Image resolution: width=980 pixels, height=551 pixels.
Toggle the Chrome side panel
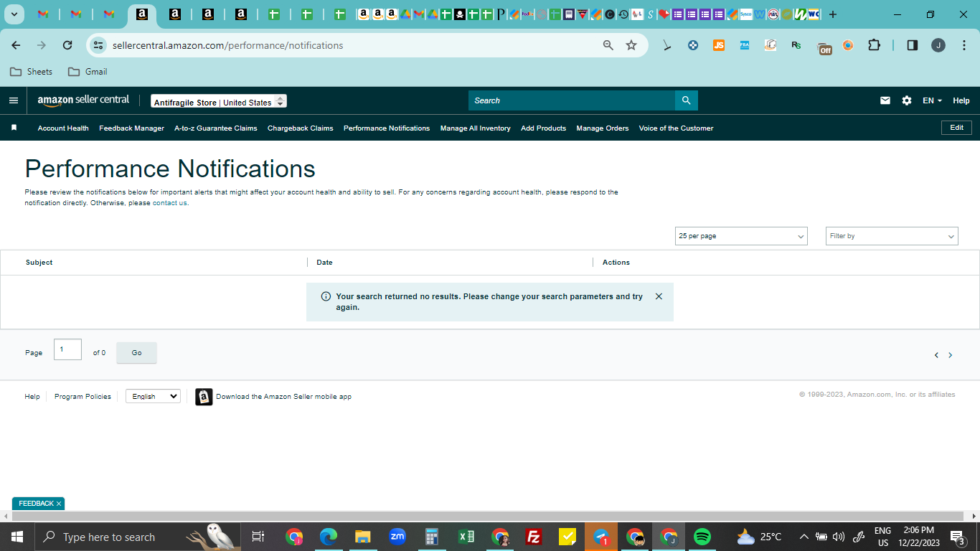click(x=913, y=45)
